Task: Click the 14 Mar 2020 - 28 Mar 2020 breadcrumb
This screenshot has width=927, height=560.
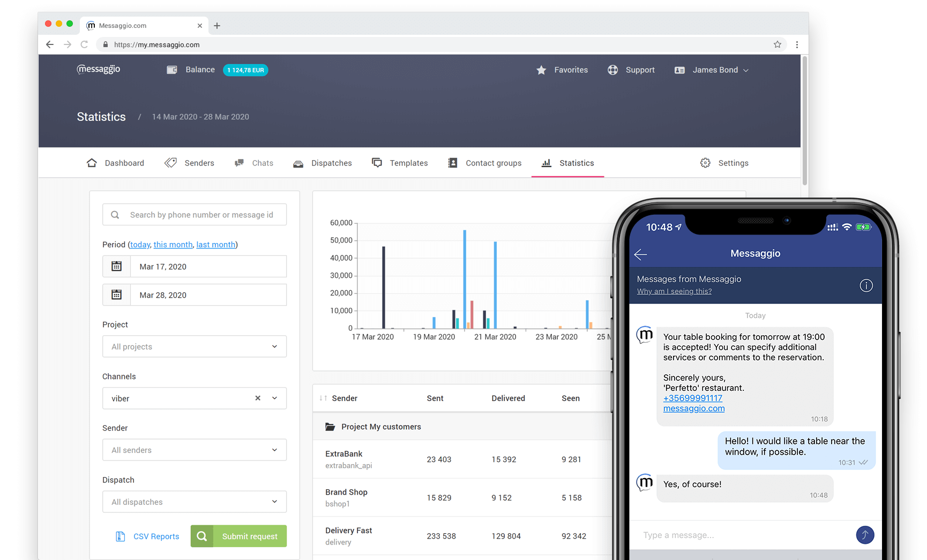Action: (200, 117)
